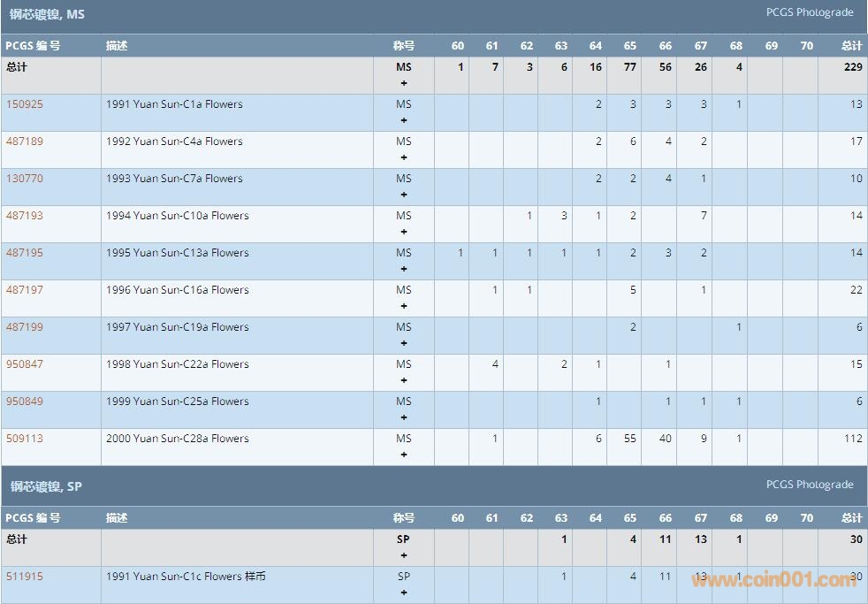This screenshot has height=604, width=868.
Task: Click the PCGS 编号 header in SP table
Action: (33, 518)
